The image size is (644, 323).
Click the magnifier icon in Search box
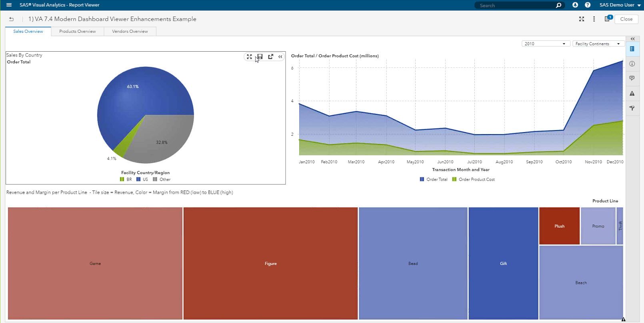coord(558,5)
